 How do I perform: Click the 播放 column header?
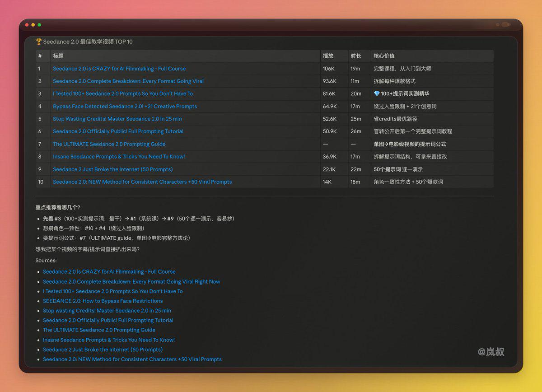tap(328, 56)
